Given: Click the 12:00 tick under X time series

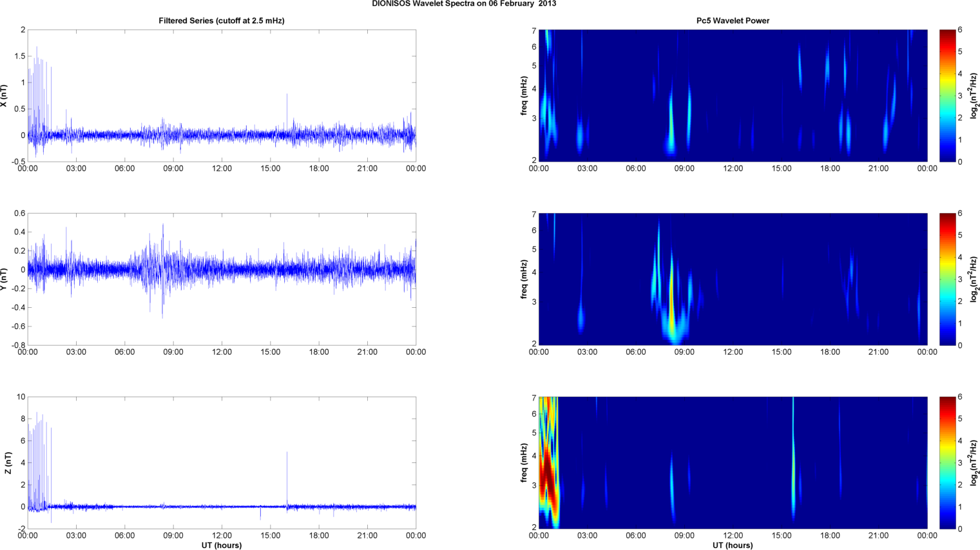Looking at the screenshot, I should click(x=222, y=169).
